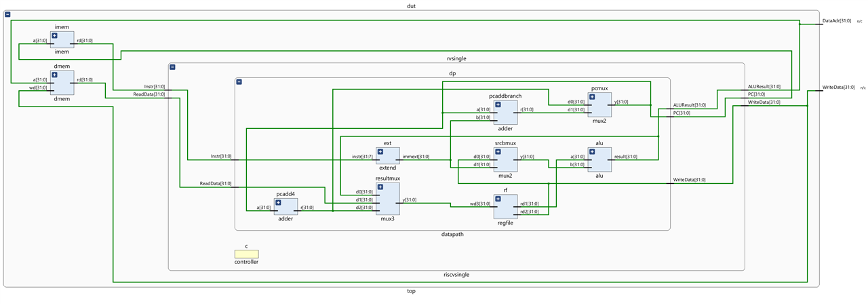Click the result[31:0] pin on alu
Viewport: 868px width, 304px height.
(626, 157)
